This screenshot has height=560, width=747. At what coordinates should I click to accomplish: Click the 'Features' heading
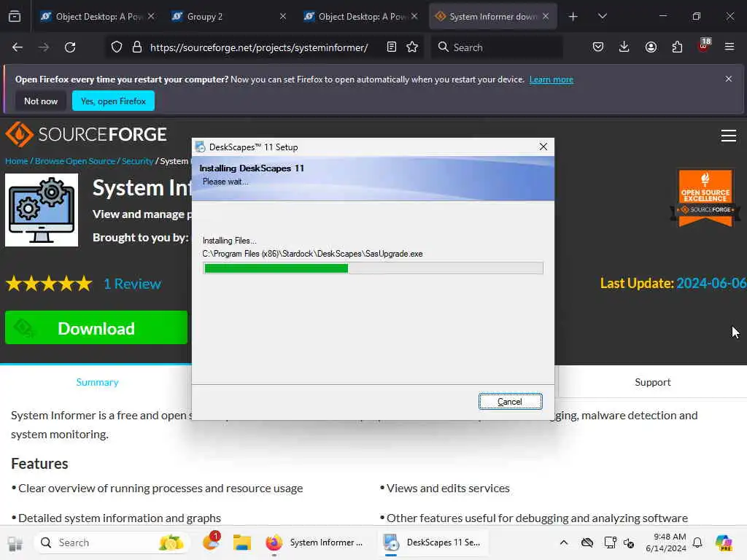pyautogui.click(x=39, y=463)
